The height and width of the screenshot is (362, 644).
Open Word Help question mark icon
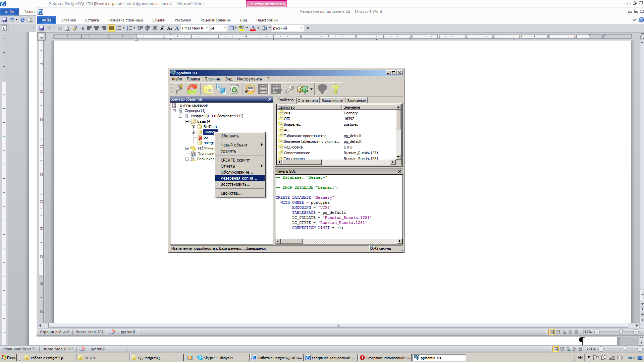641,20
